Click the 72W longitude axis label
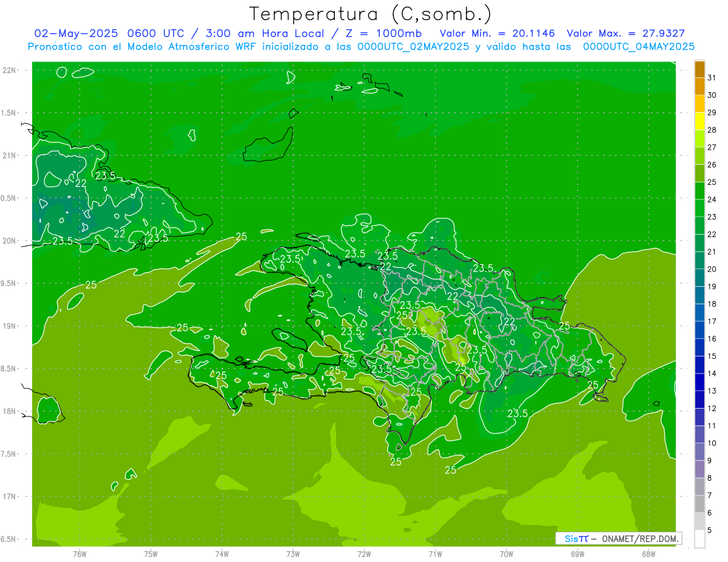Image resolution: width=728 pixels, height=562 pixels. pos(364,554)
